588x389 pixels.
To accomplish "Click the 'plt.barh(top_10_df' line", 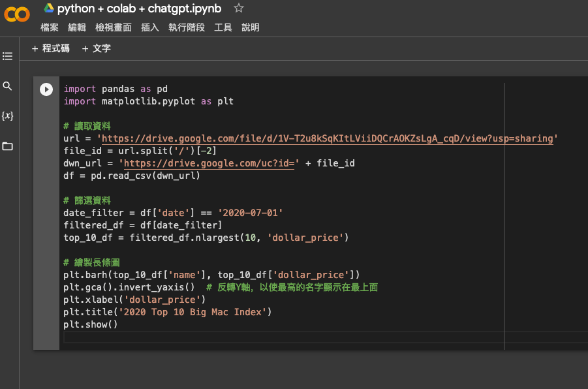I will (x=211, y=275).
